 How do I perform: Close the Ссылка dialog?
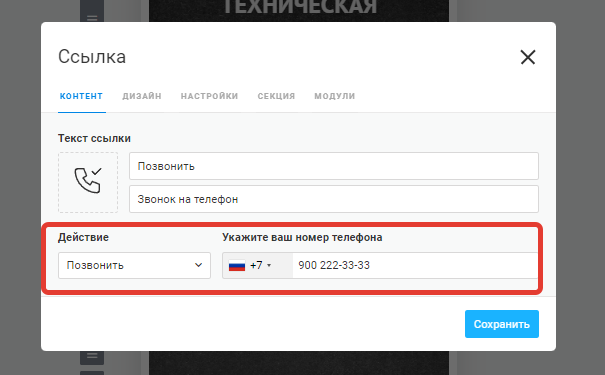527,57
